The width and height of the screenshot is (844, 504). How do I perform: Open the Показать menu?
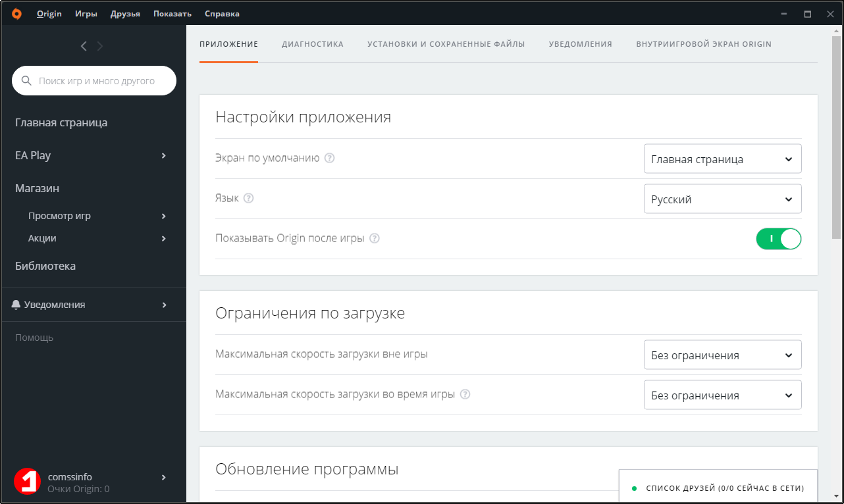172,14
